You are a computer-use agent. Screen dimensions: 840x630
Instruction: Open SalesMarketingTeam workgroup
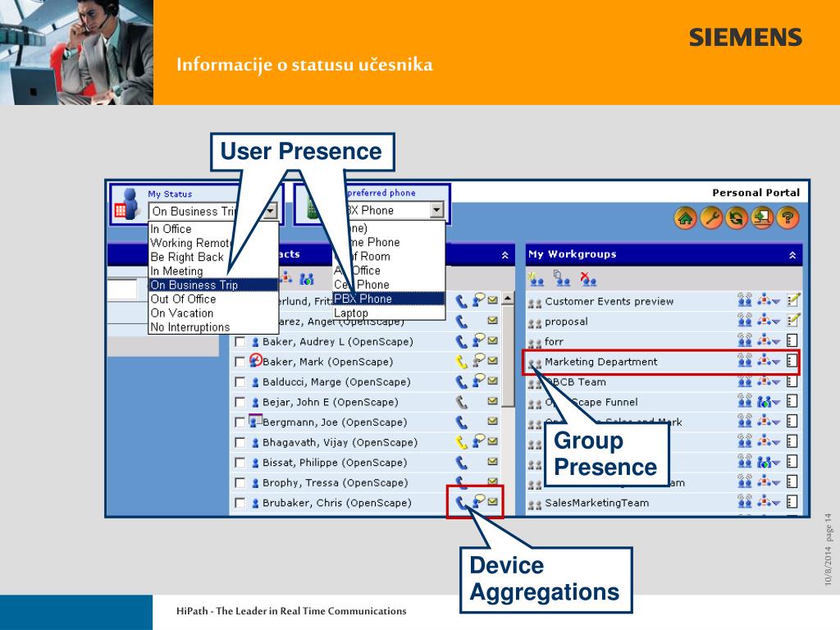tap(597, 503)
